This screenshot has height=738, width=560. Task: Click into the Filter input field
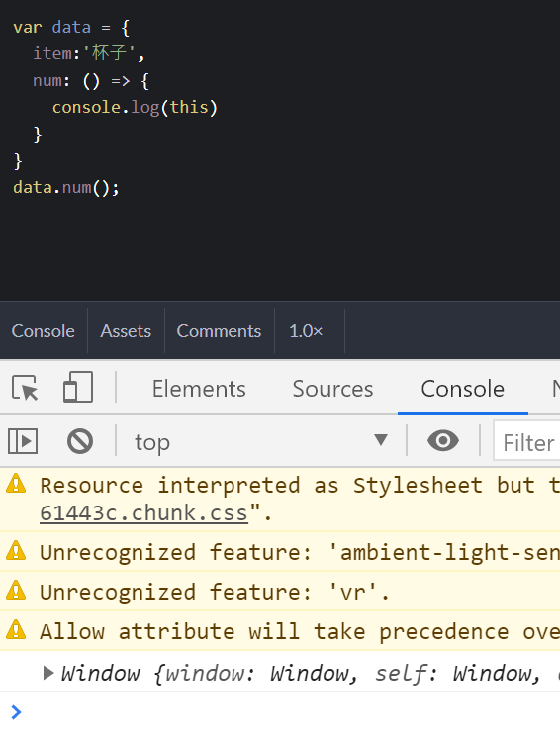click(527, 442)
